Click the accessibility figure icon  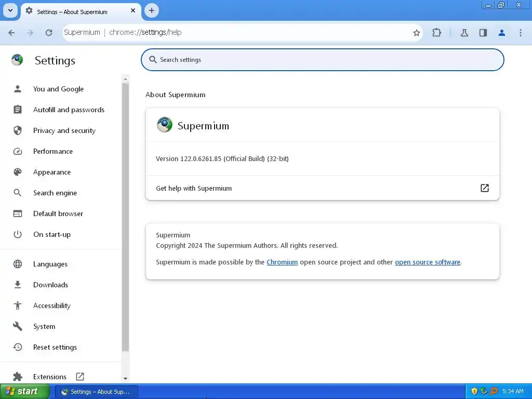click(x=18, y=305)
